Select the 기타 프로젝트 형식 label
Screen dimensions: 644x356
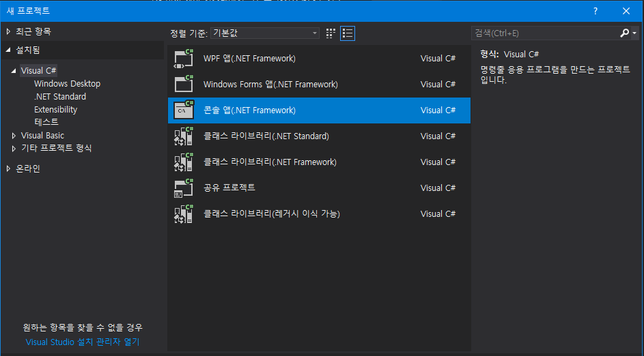pyautogui.click(x=56, y=148)
